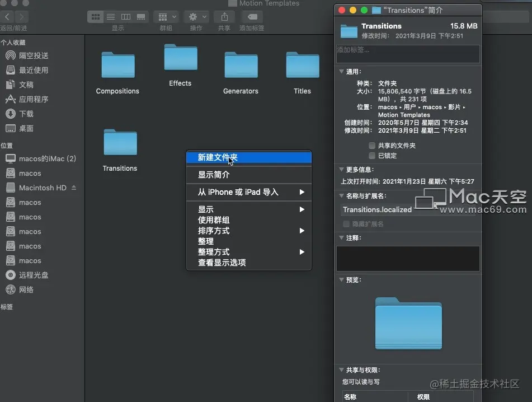Open Recents (最近使用) in the sidebar
The height and width of the screenshot is (402, 532).
27,70
